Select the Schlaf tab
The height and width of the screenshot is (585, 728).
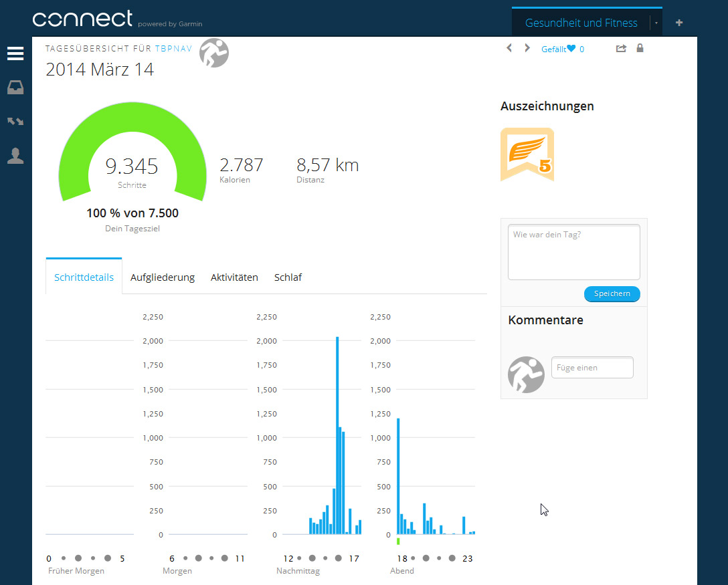pyautogui.click(x=288, y=277)
